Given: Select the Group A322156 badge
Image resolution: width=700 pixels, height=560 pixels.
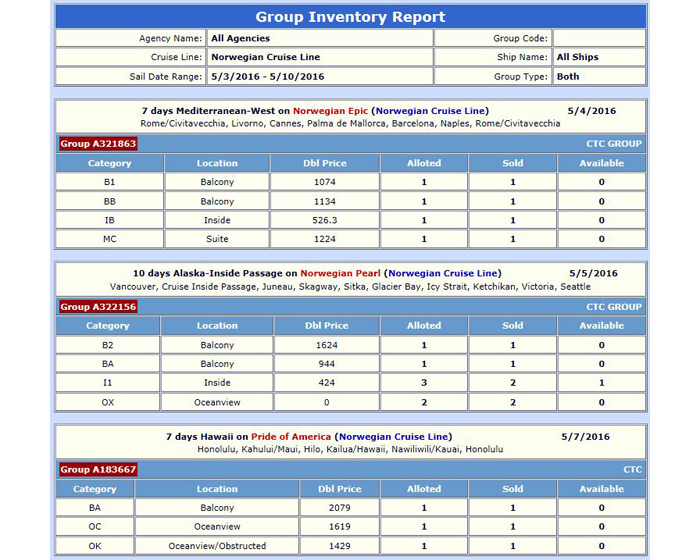Looking at the screenshot, I should tap(98, 307).
